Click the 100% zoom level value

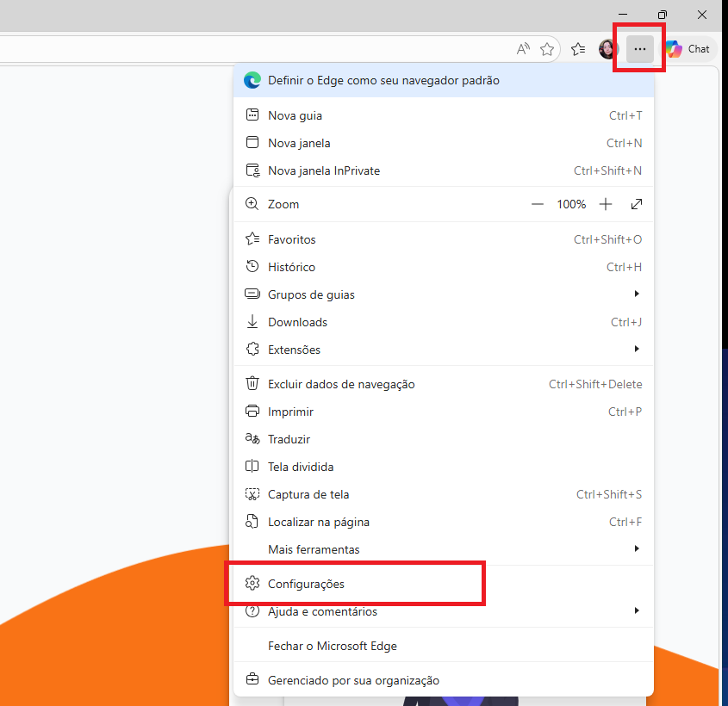point(571,204)
